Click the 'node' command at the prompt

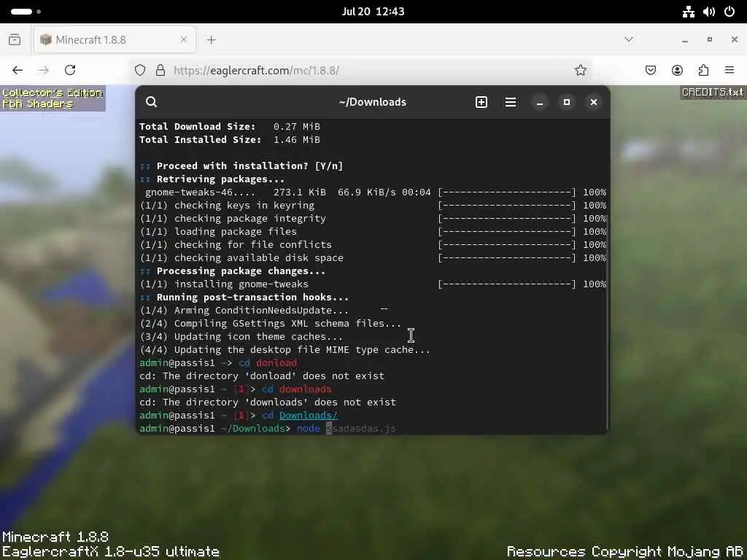[x=309, y=429]
